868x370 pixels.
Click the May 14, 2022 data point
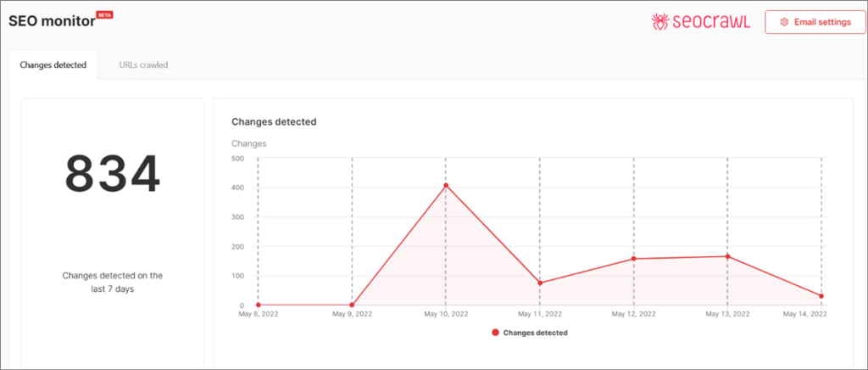[x=821, y=296]
